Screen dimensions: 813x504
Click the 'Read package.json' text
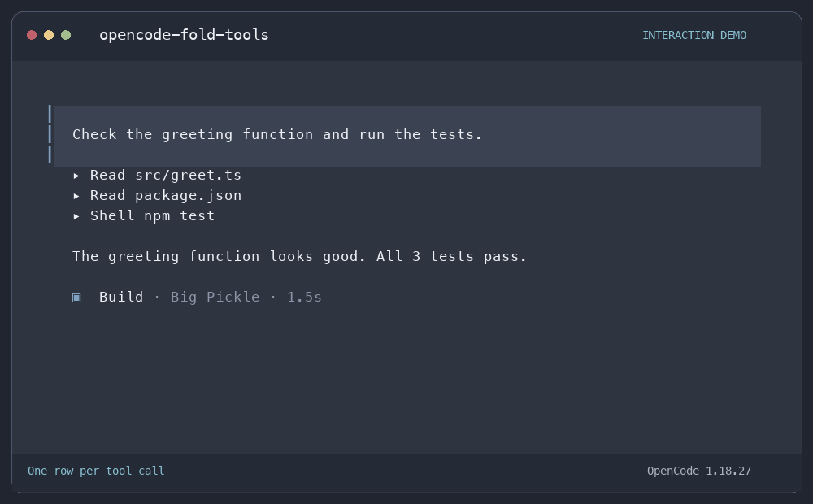click(x=166, y=195)
